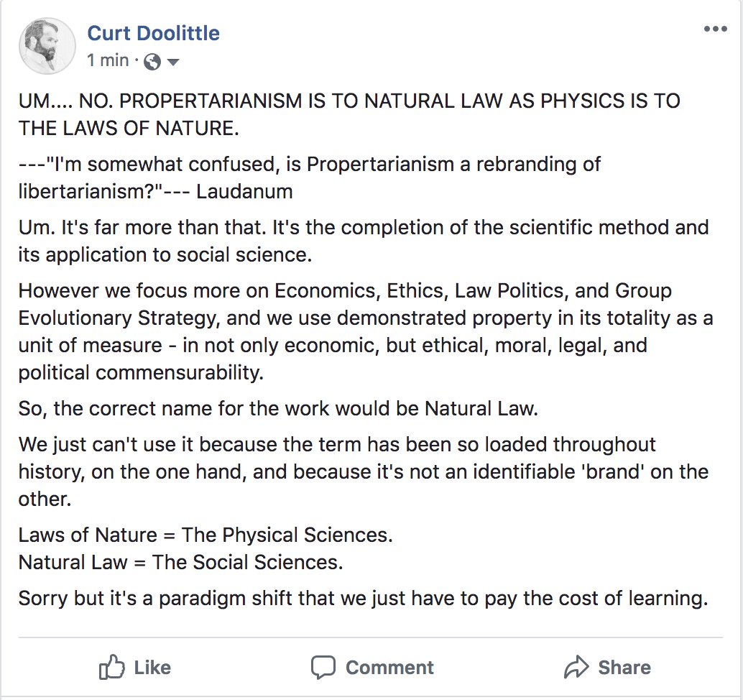
Task: Click the quoted question from Laudanum
Action: [310, 178]
